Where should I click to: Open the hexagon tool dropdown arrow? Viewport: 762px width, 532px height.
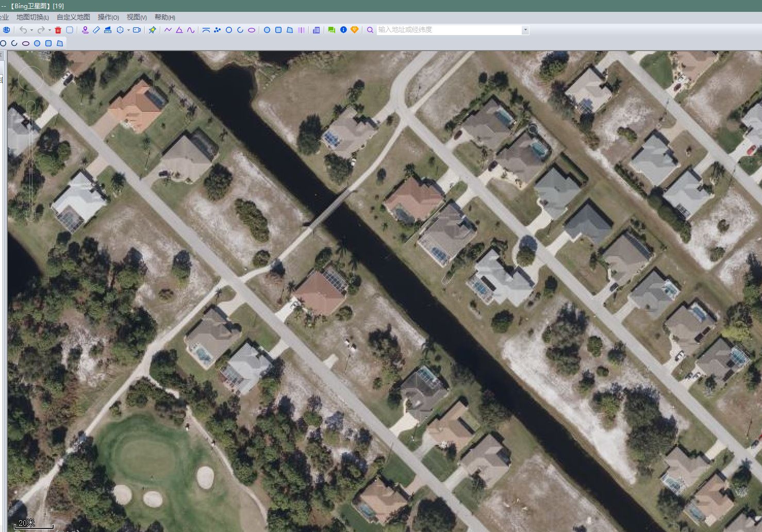pos(128,30)
